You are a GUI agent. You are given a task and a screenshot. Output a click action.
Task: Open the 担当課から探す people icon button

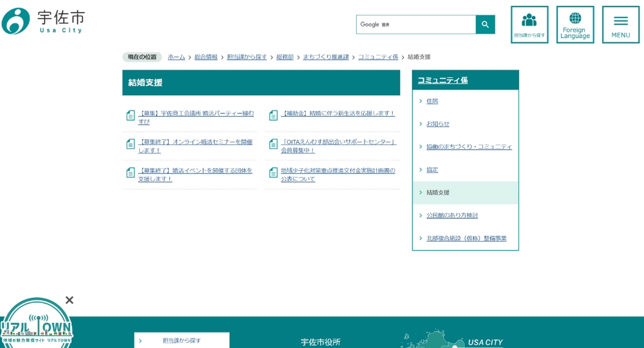pos(529,24)
